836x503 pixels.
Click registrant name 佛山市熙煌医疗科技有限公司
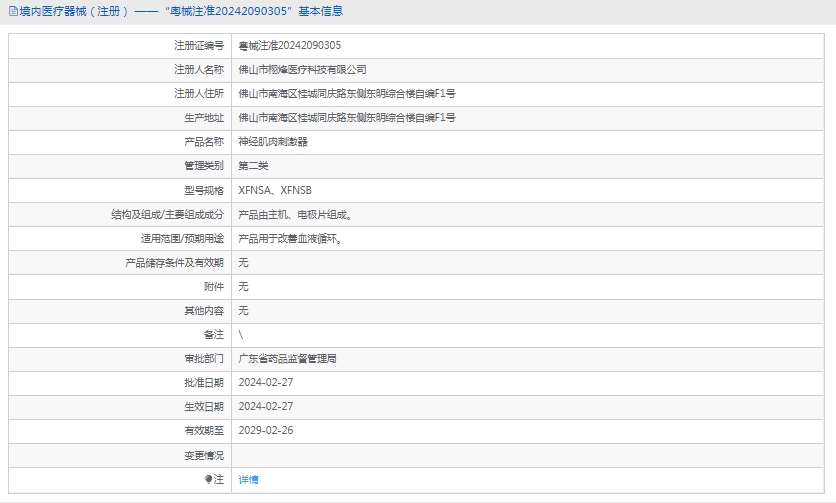click(302, 70)
